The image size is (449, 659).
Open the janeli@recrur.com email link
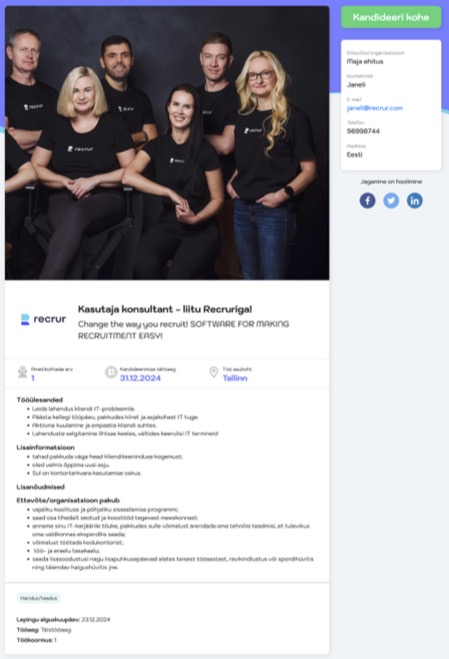pos(375,108)
